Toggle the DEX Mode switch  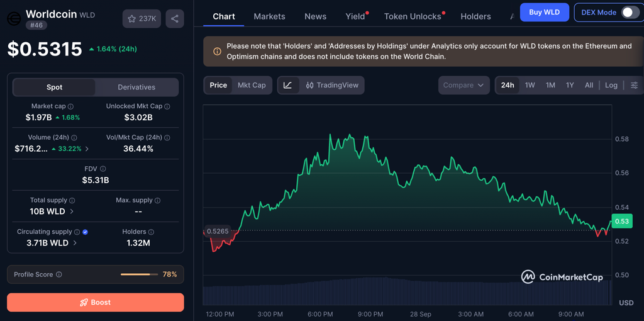pos(630,13)
